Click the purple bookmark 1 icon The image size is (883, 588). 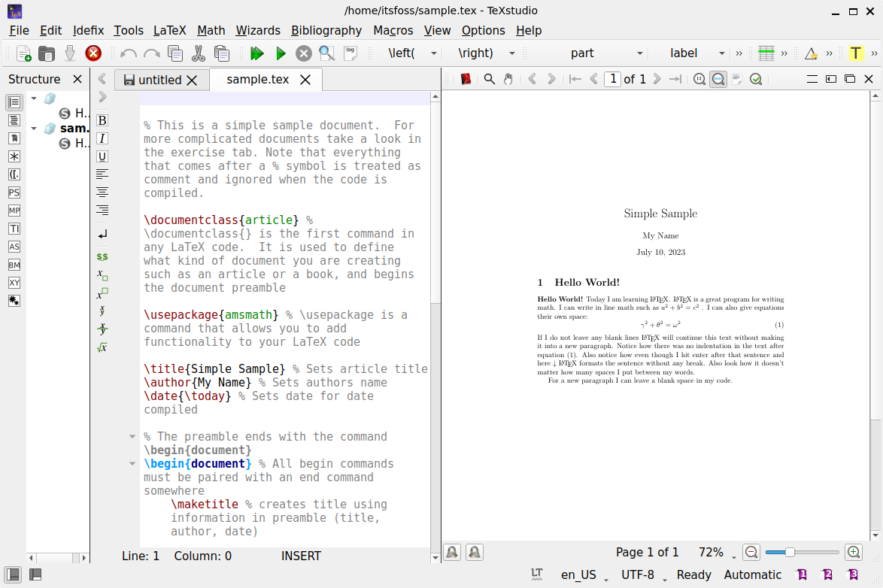point(801,574)
